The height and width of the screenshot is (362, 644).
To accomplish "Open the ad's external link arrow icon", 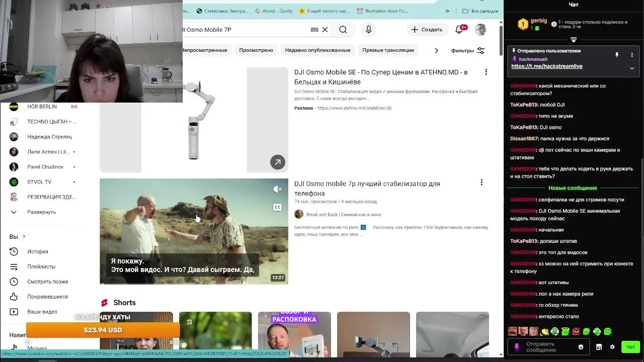I will (x=277, y=162).
